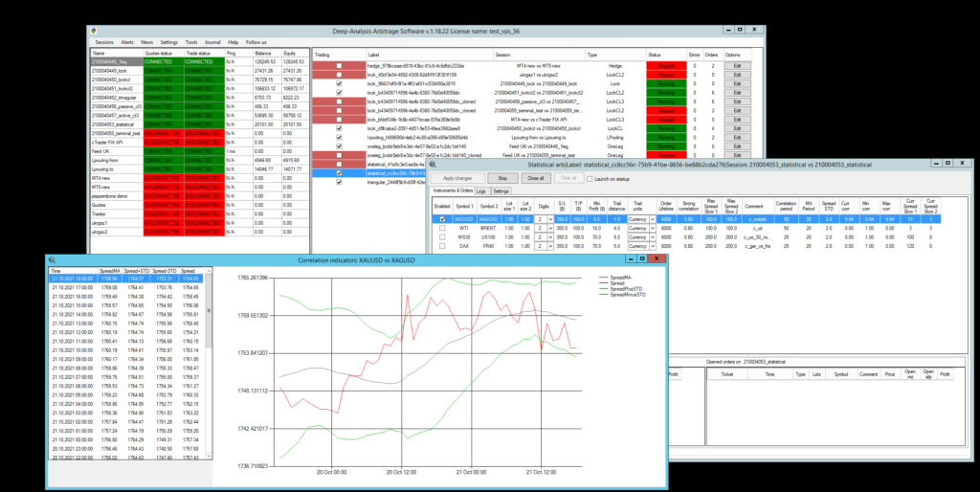Click the SpreadMinusSTD legend entry

coord(622,295)
